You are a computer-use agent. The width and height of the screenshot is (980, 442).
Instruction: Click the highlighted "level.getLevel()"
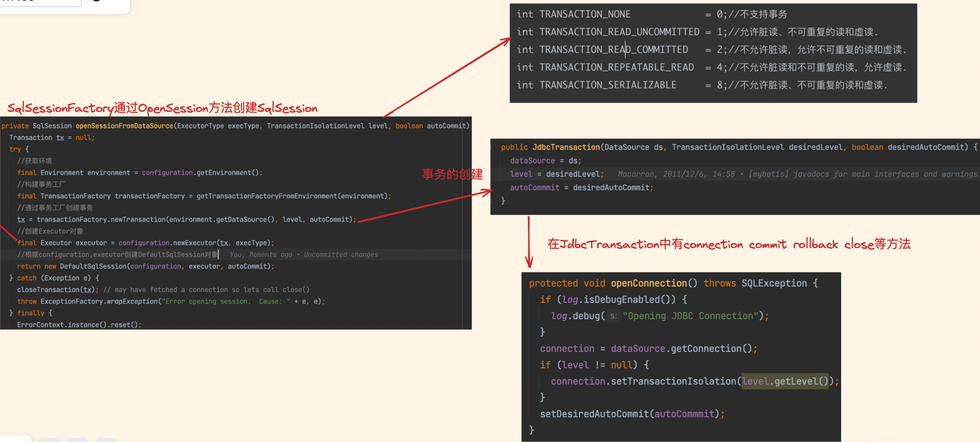(785, 382)
